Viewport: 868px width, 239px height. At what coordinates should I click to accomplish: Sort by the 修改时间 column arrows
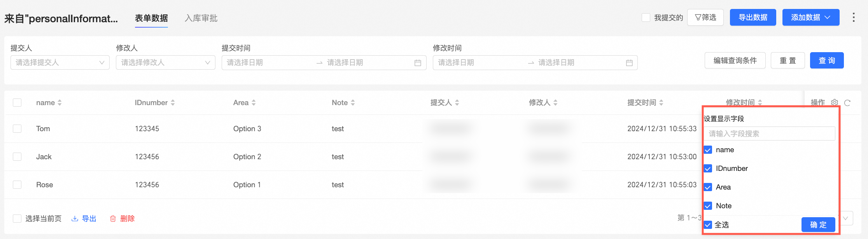(760, 102)
